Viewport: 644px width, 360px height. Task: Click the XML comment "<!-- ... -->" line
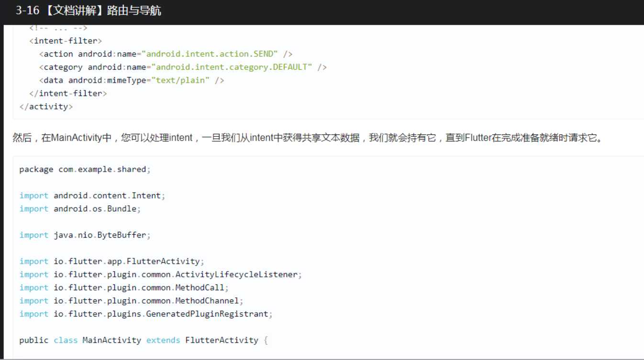click(58, 28)
